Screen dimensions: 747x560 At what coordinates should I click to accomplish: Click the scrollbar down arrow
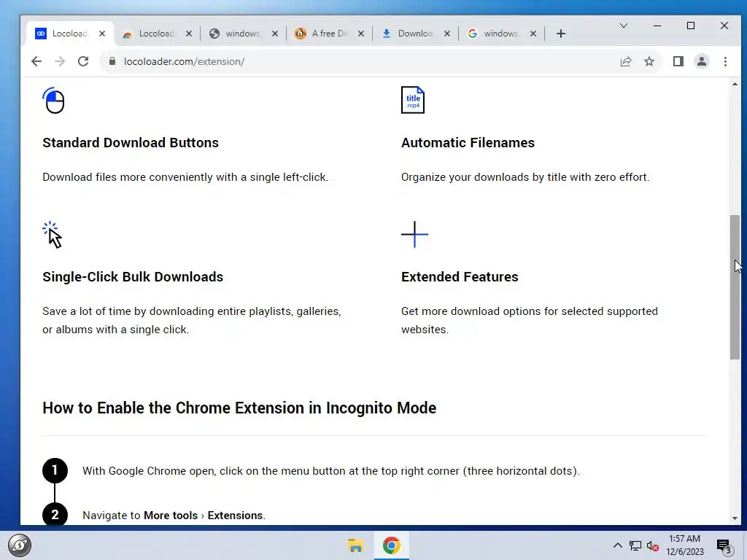735,518
